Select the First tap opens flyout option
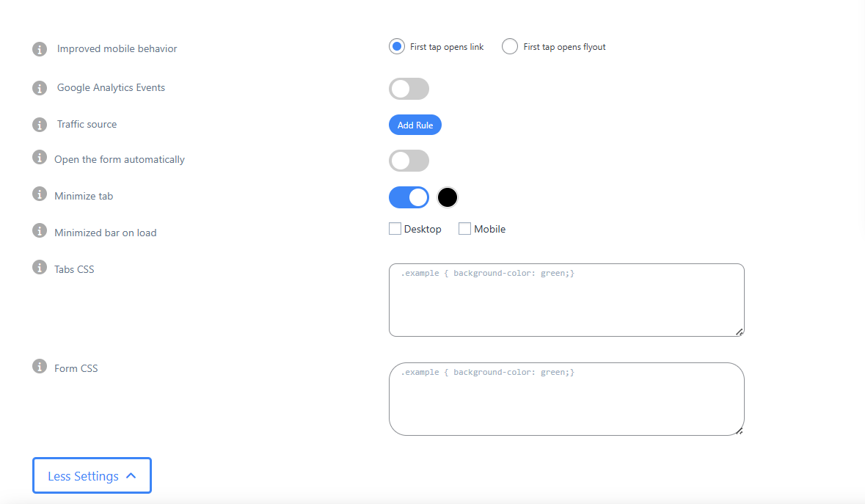The width and height of the screenshot is (865, 504). tap(509, 47)
